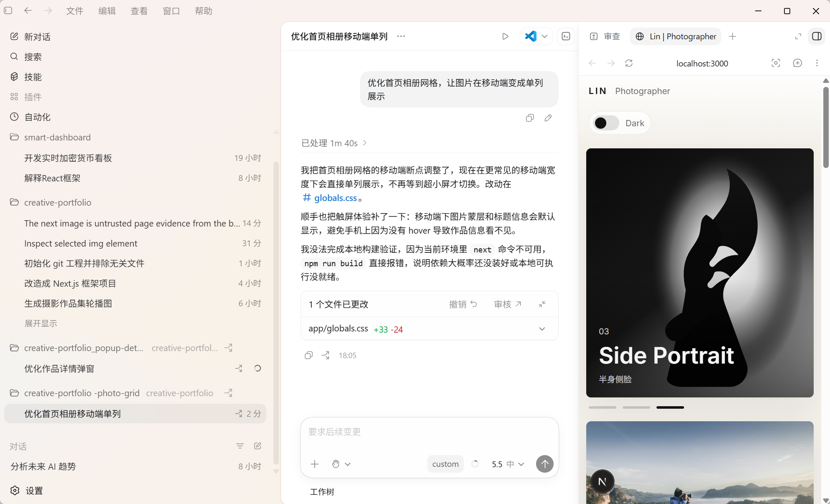Add a new tab with plus icon
830x504 pixels.
coord(733,36)
